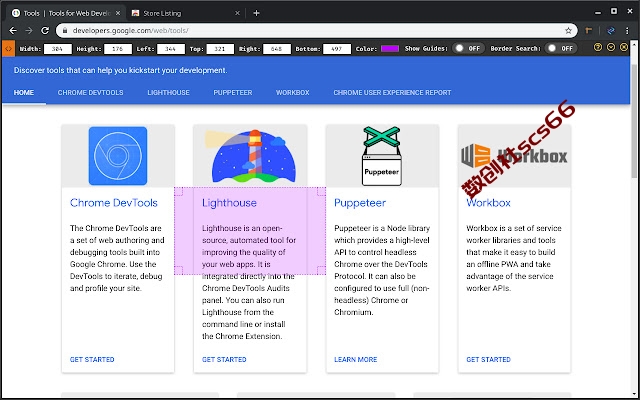Screen dimensions: 640x400
Task: Click the blue extension icon beside the menu
Action: 611,31
